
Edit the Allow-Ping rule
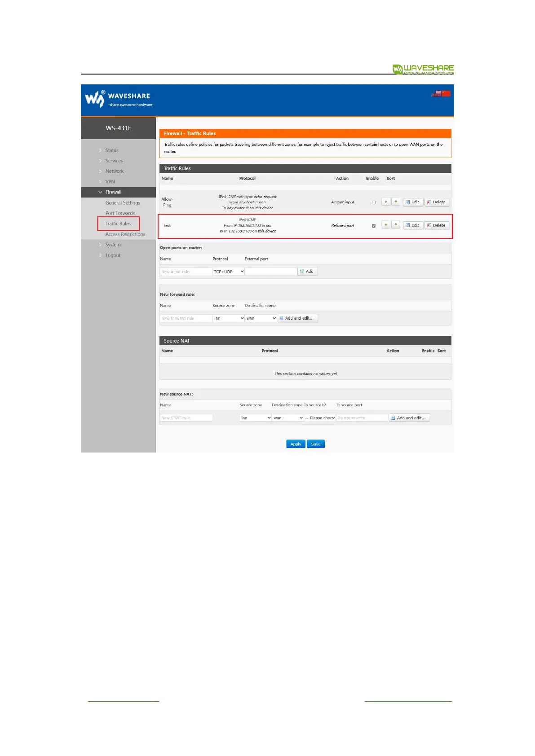413,202
